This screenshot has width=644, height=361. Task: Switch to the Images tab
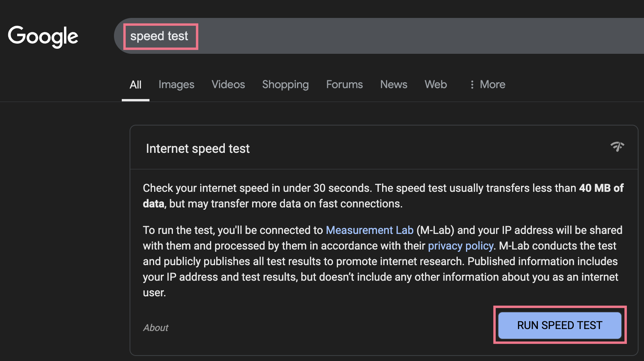176,85
